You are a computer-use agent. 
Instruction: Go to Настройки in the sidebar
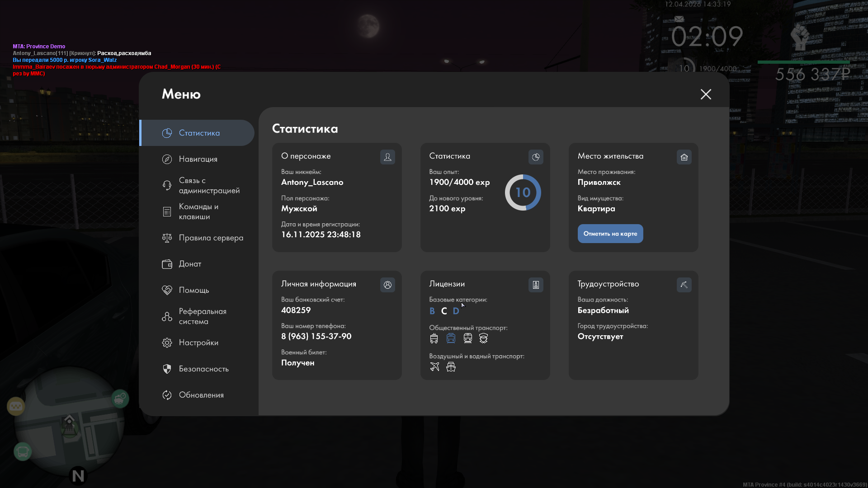(198, 343)
